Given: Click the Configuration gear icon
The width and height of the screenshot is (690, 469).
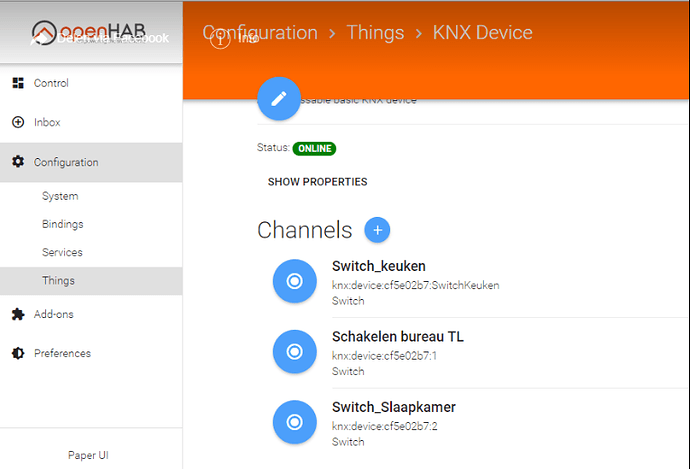Looking at the screenshot, I should coord(17,162).
